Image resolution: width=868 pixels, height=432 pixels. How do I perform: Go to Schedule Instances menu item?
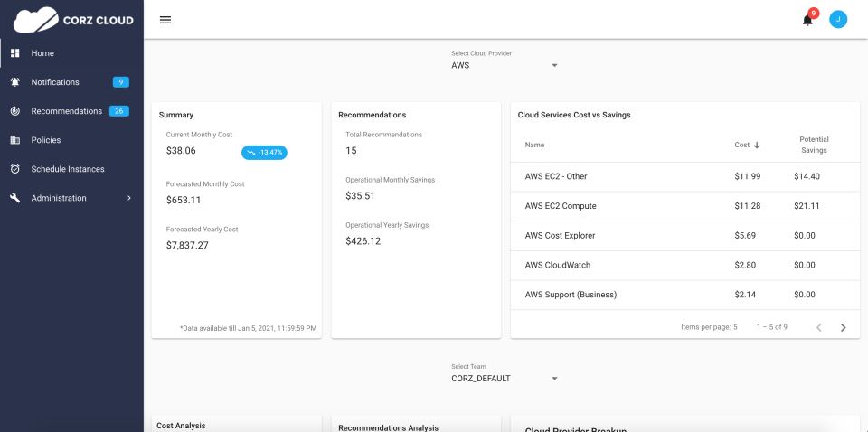(x=68, y=169)
